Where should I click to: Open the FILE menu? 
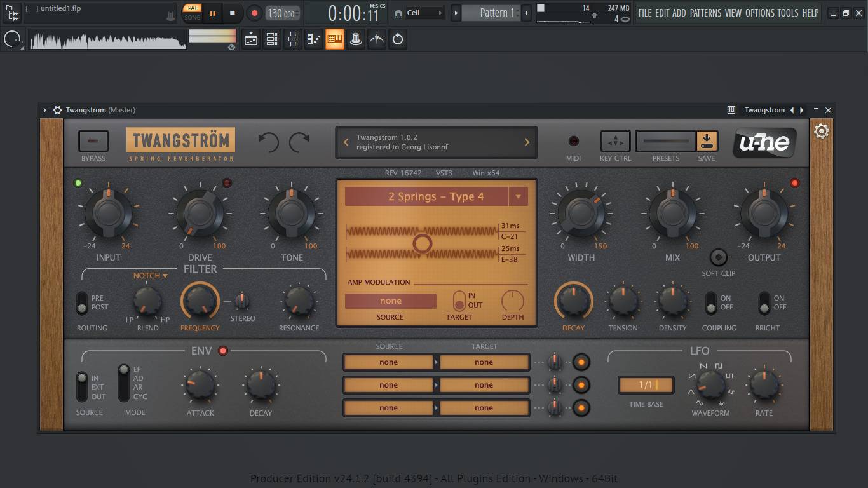(645, 13)
